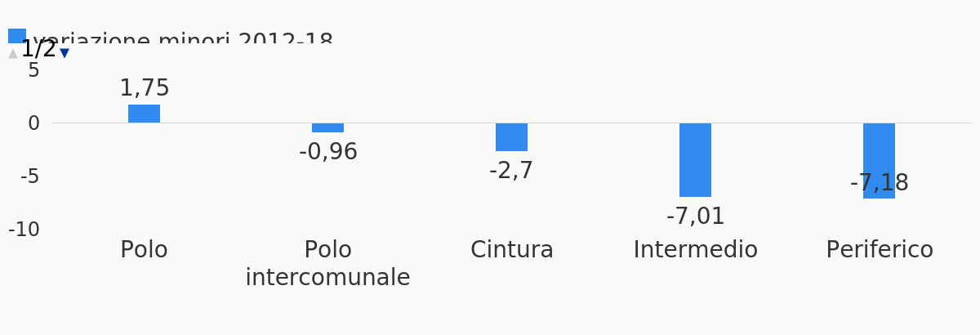Screen dimensions: 980x335
Task: Select the Polo bar
Action: 144,114
